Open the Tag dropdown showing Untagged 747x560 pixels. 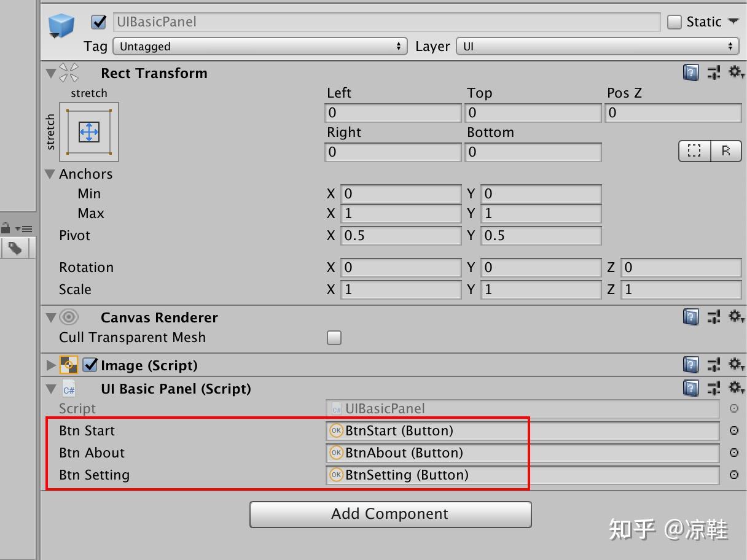(260, 46)
